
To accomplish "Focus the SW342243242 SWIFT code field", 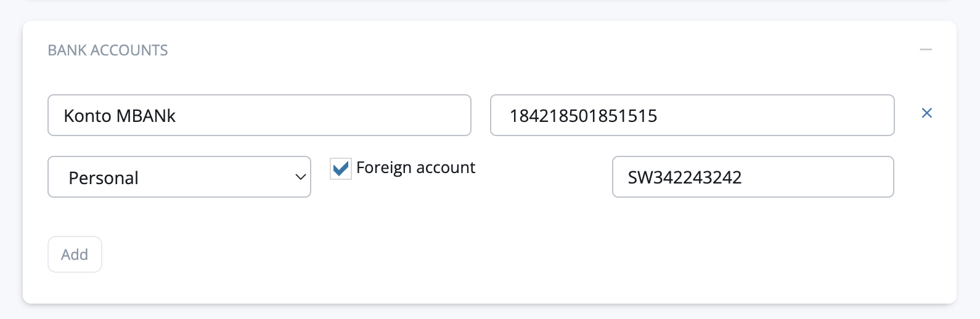I will 752,177.
